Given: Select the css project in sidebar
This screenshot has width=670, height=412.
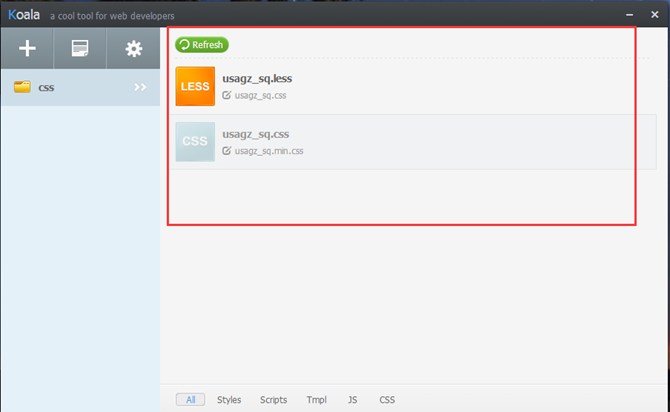Looking at the screenshot, I should click(80, 87).
